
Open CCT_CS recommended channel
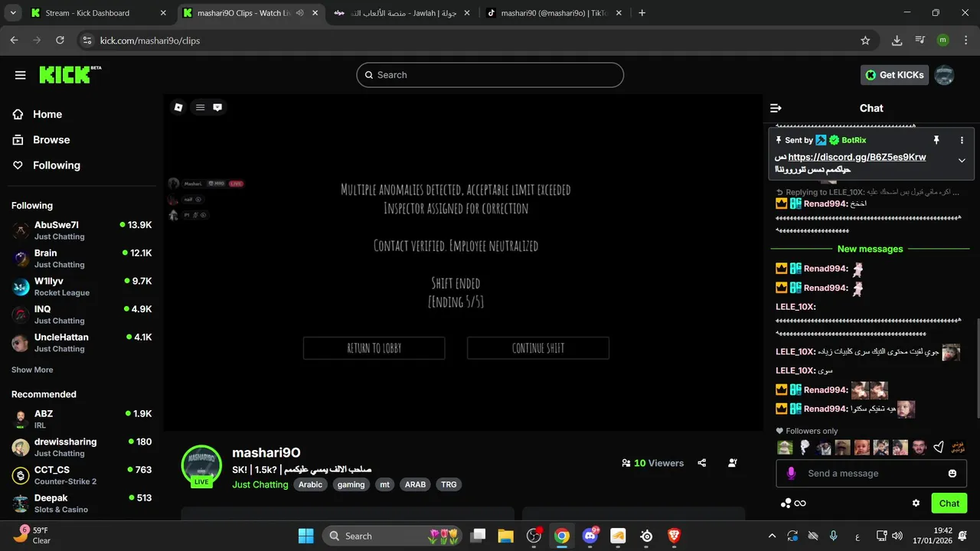coord(81,475)
